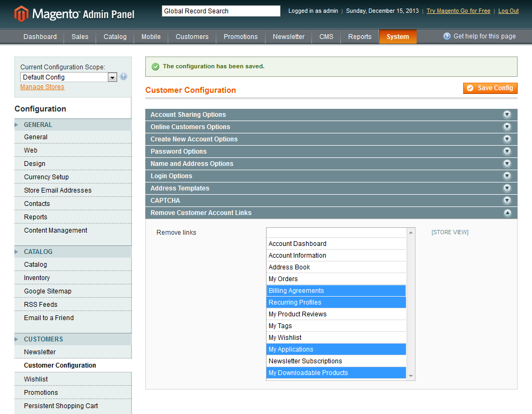
Task: Click the help icon beside 'Get help for this page'
Action: tap(447, 36)
